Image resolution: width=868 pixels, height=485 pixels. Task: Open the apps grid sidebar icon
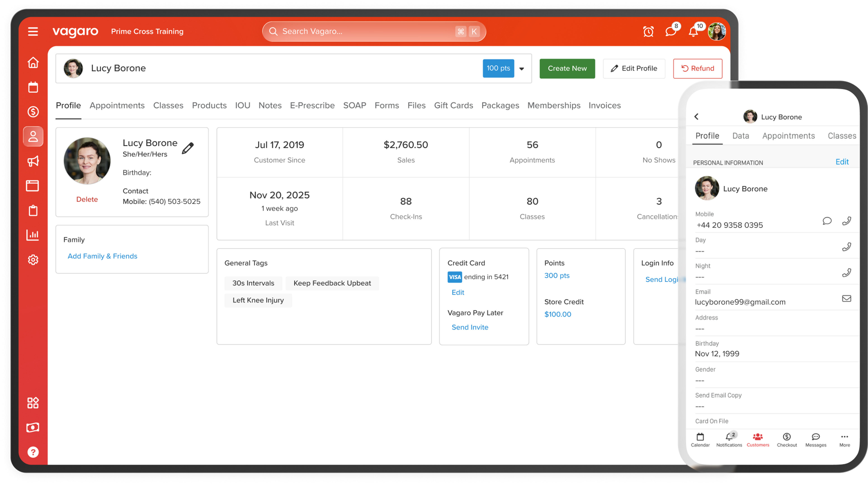coord(33,403)
